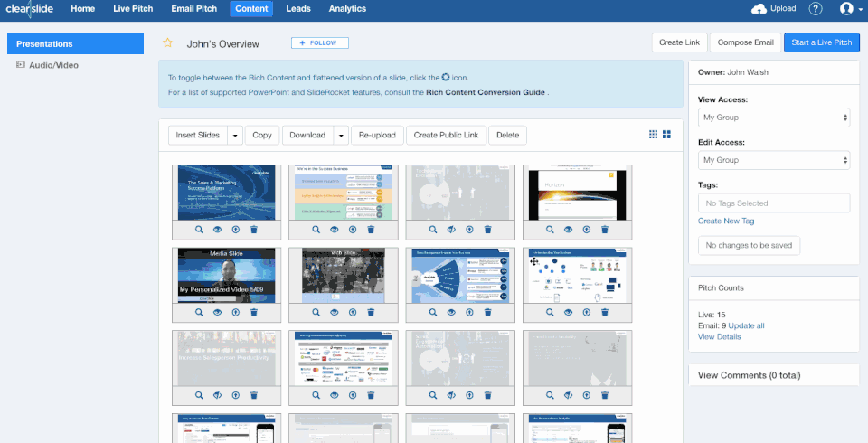Viewport: 868px width, 443px height.
Task: Open the View Access dropdown
Action: [774, 118]
